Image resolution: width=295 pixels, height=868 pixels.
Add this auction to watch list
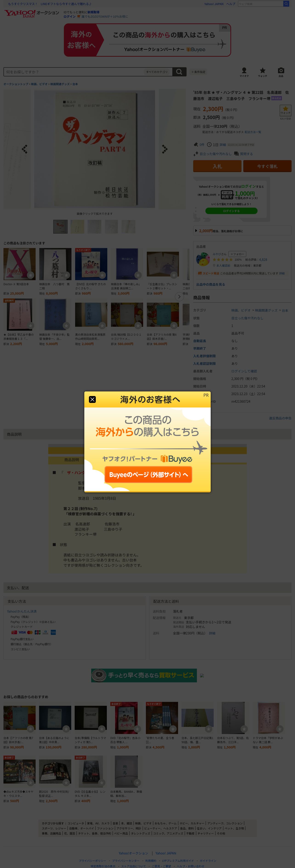click(285, 110)
